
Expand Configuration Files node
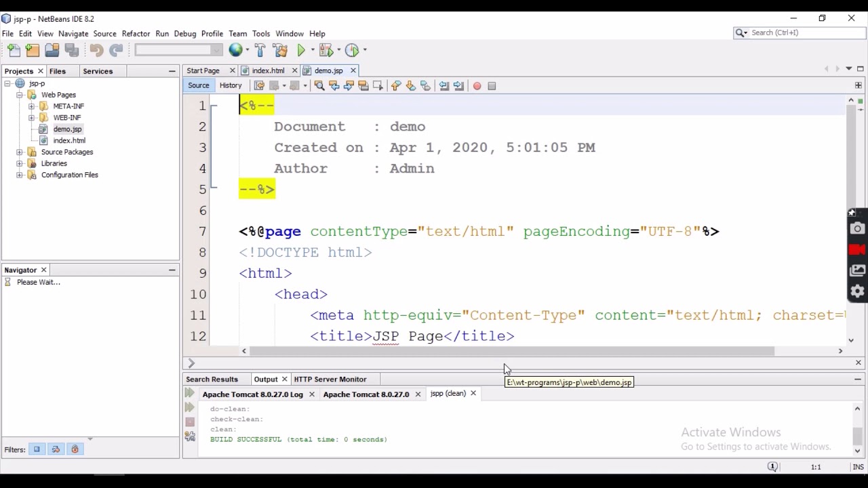(x=20, y=175)
